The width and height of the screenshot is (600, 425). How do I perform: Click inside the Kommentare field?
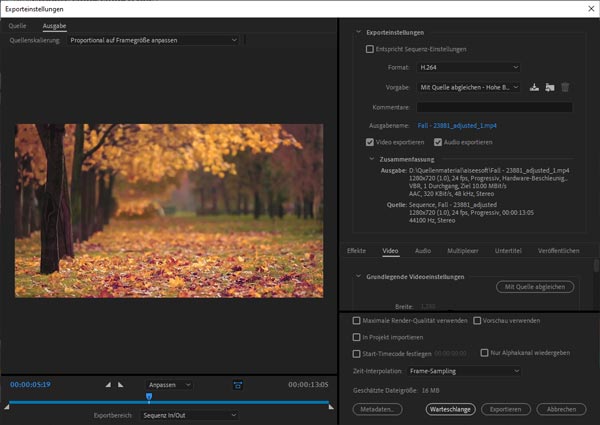[x=494, y=107]
